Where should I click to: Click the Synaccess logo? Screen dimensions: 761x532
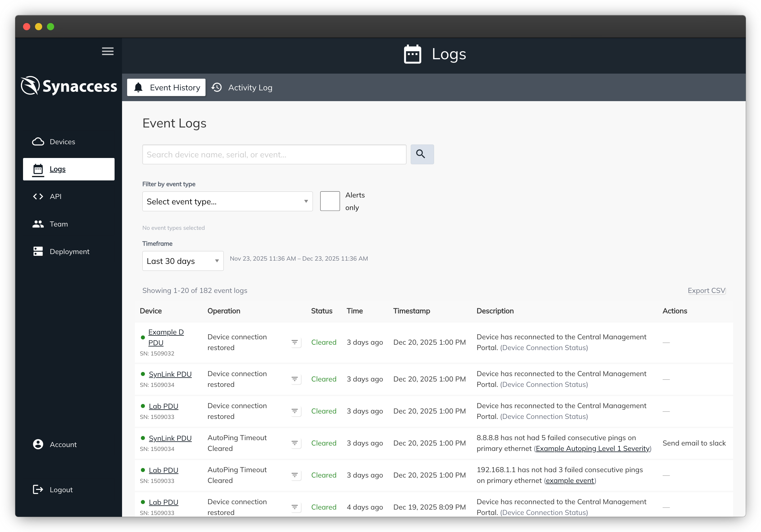(x=69, y=86)
